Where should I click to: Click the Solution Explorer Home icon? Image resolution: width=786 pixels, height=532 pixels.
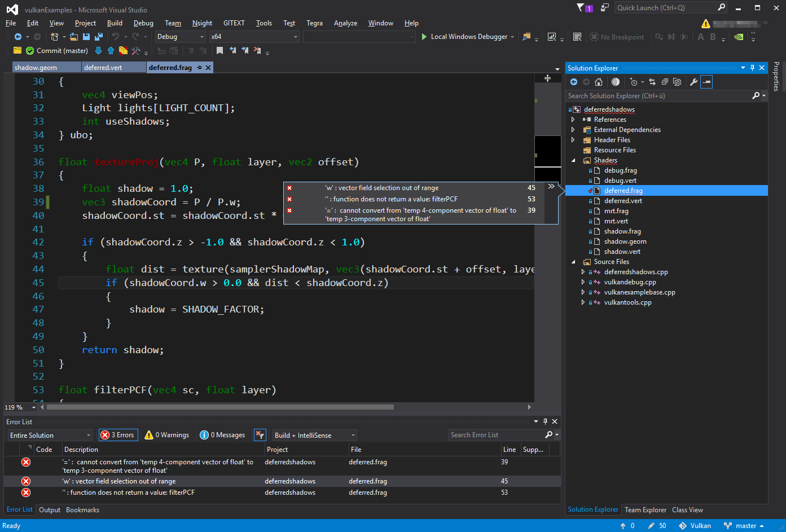coord(599,82)
